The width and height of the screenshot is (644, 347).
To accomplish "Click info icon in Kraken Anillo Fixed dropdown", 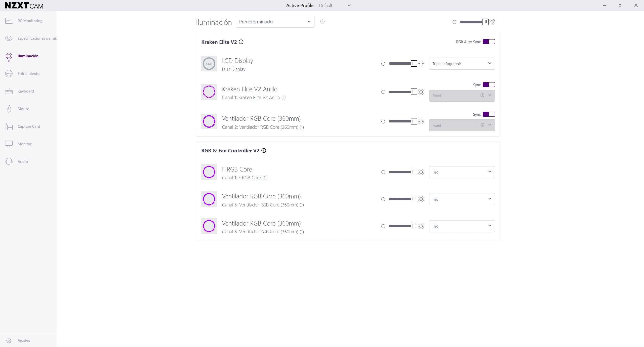I will pos(482,95).
